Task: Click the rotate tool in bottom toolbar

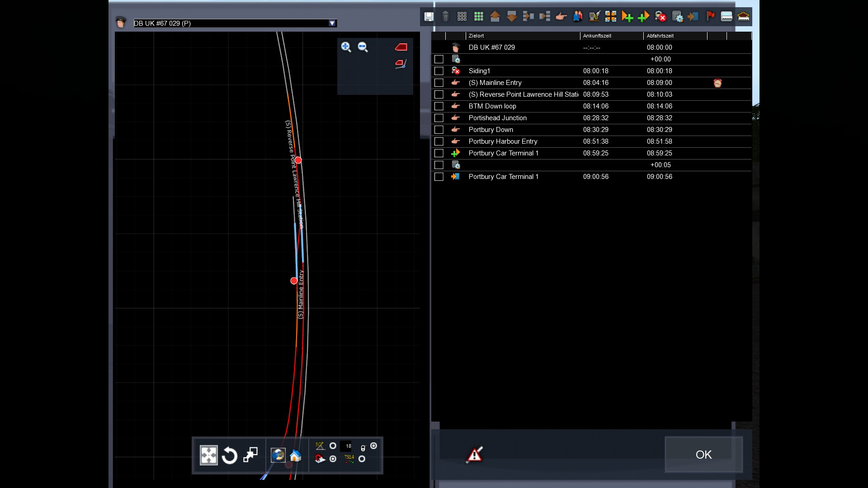Action: [x=230, y=455]
